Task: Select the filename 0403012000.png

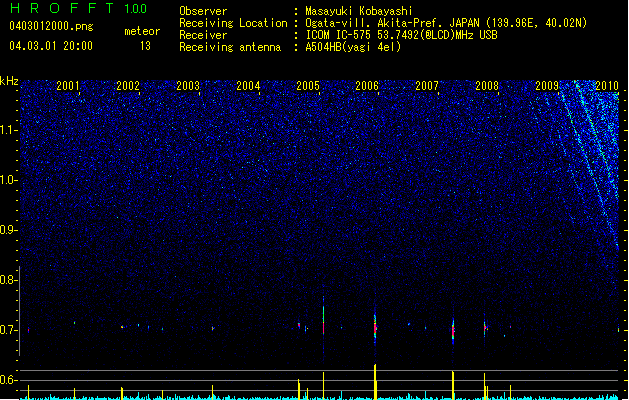Action: click(x=51, y=26)
